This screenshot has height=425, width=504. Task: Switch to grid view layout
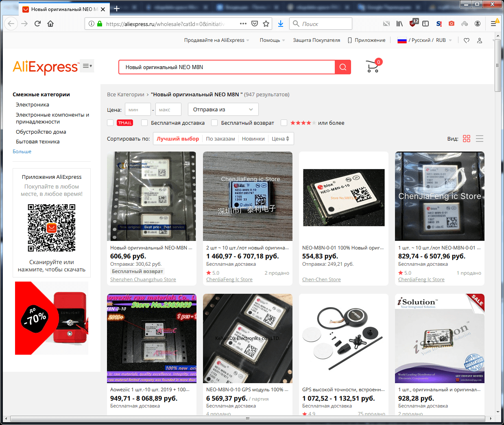click(467, 139)
